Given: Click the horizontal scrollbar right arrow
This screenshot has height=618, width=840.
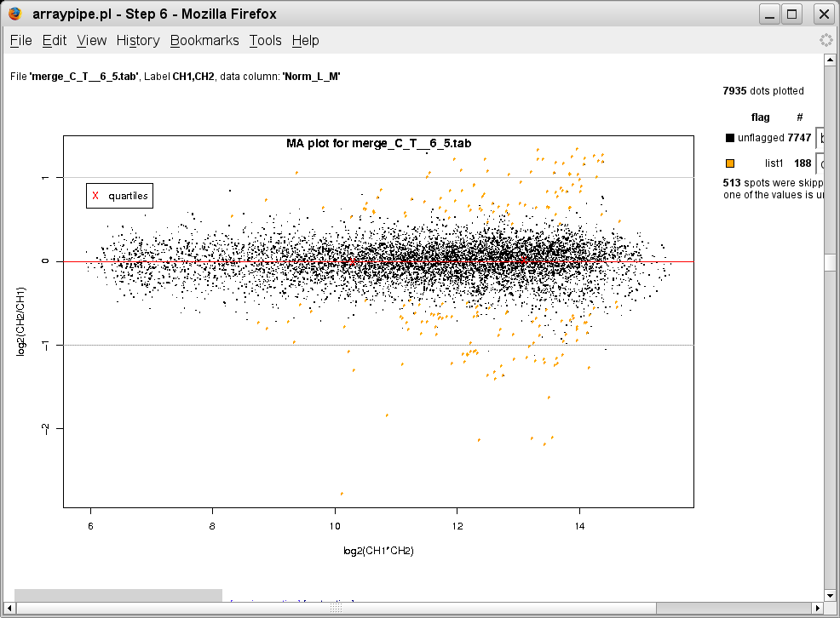Looking at the screenshot, I should tap(818, 608).
